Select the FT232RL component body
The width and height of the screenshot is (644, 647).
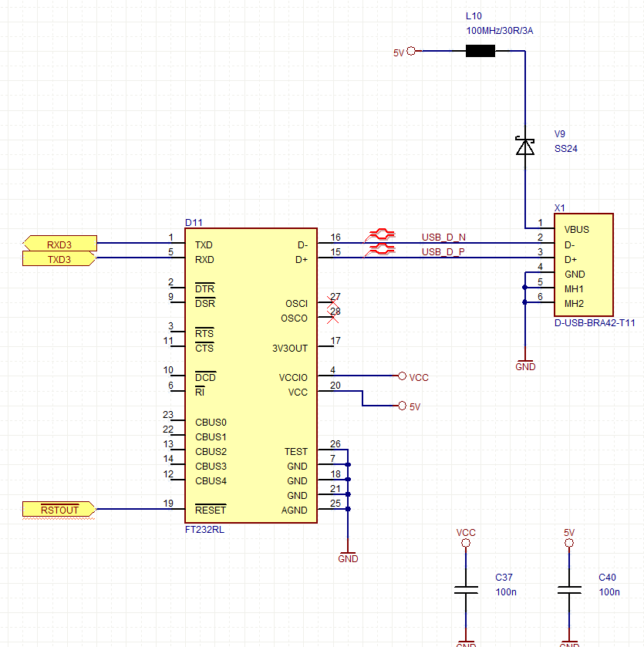pyautogui.click(x=251, y=376)
